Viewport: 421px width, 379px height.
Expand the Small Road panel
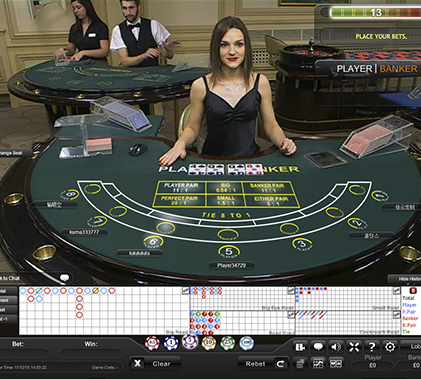(396, 290)
